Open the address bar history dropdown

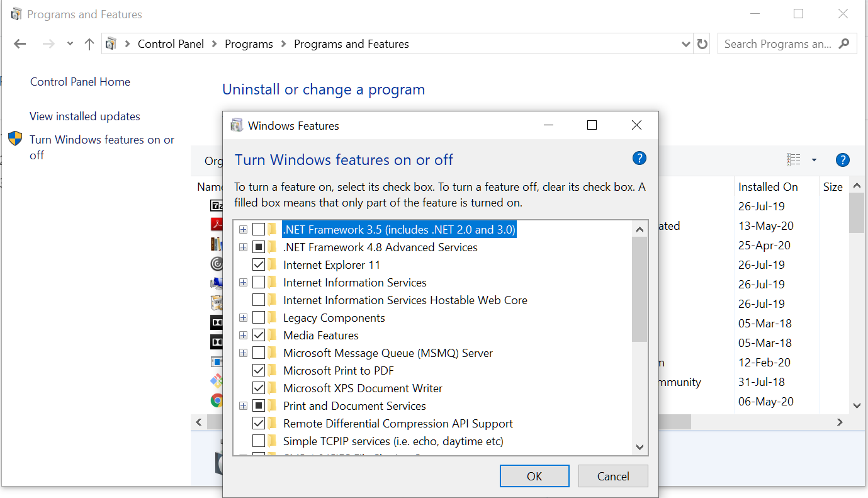coord(686,43)
